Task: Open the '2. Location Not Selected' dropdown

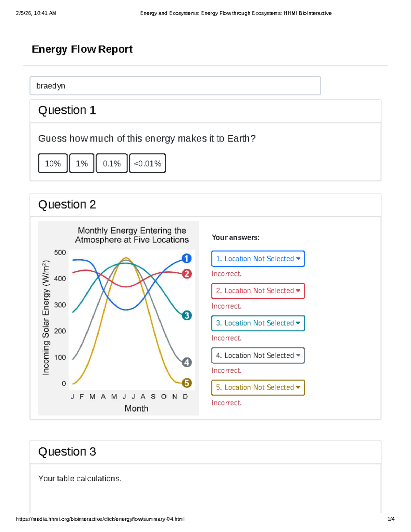Action: pyautogui.click(x=258, y=291)
